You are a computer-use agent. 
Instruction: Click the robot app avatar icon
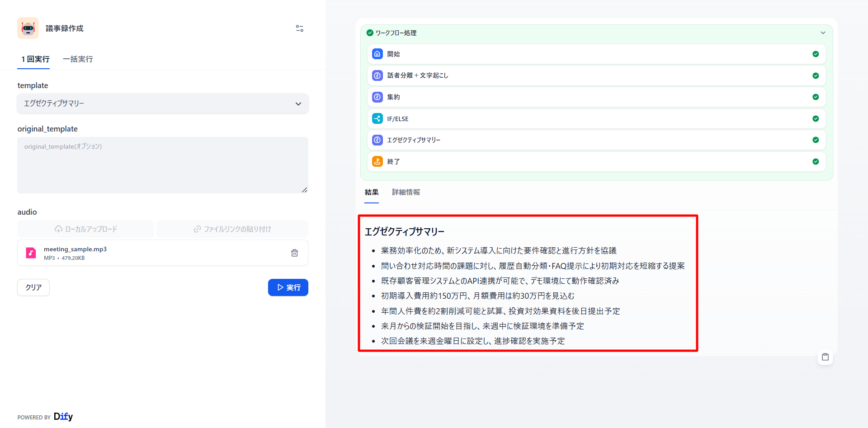coord(28,28)
